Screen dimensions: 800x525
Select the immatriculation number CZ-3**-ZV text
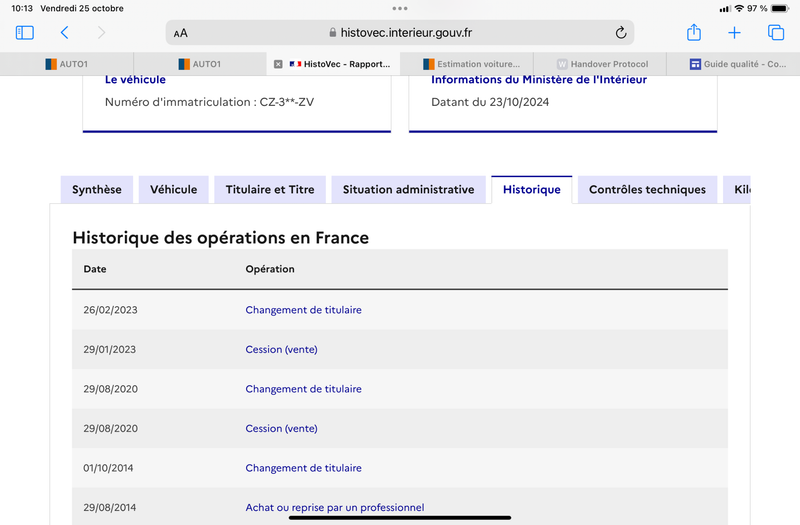coord(287,102)
